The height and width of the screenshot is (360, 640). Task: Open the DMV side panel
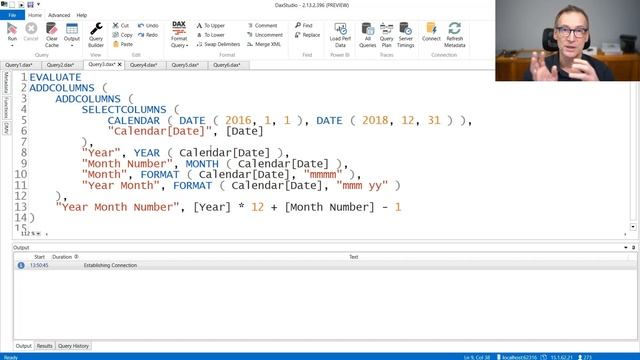pos(6,128)
